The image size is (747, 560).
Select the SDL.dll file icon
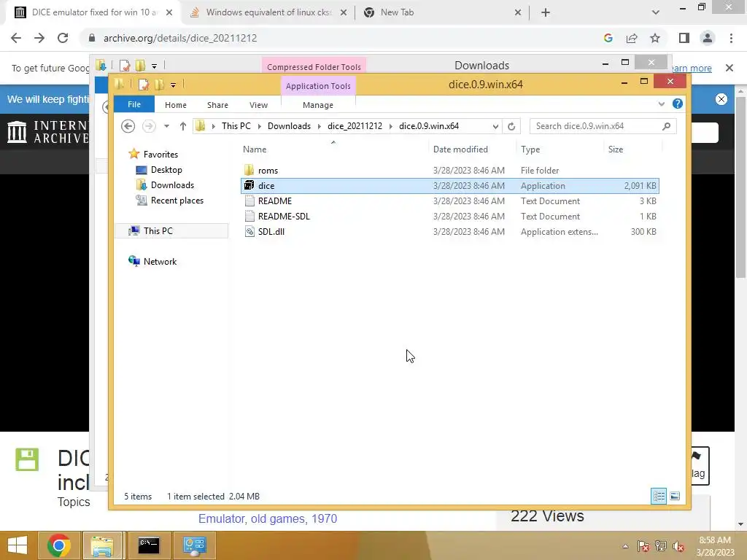pyautogui.click(x=249, y=231)
